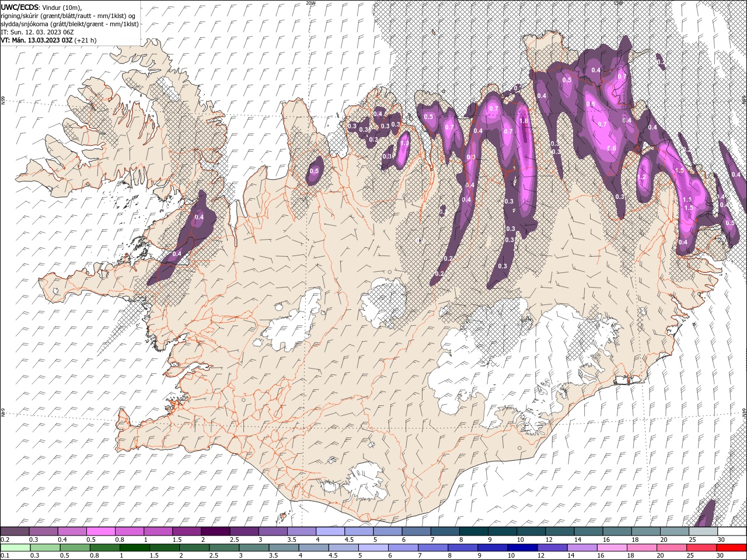Click the white upper legend swatch at 30

point(732,531)
